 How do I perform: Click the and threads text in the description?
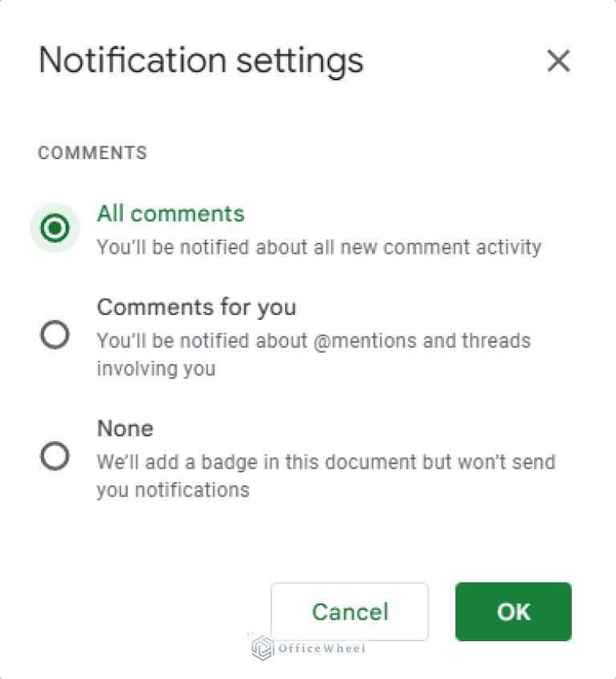[x=476, y=341]
